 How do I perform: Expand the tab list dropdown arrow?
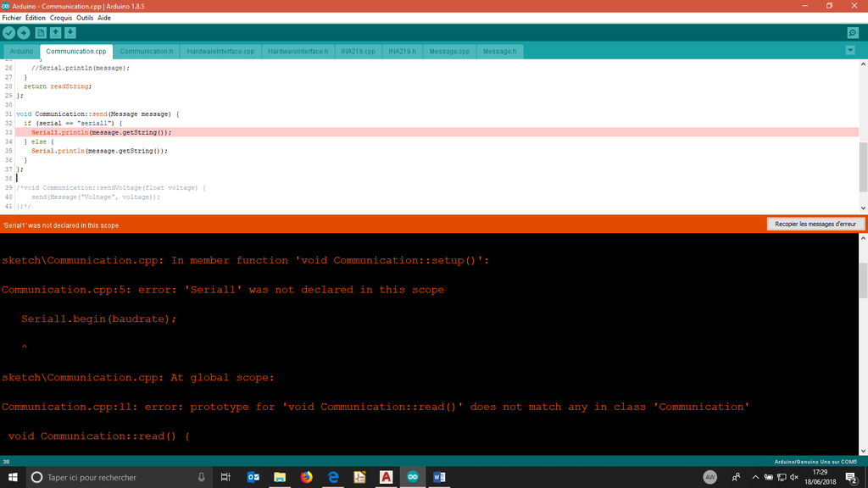[850, 50]
